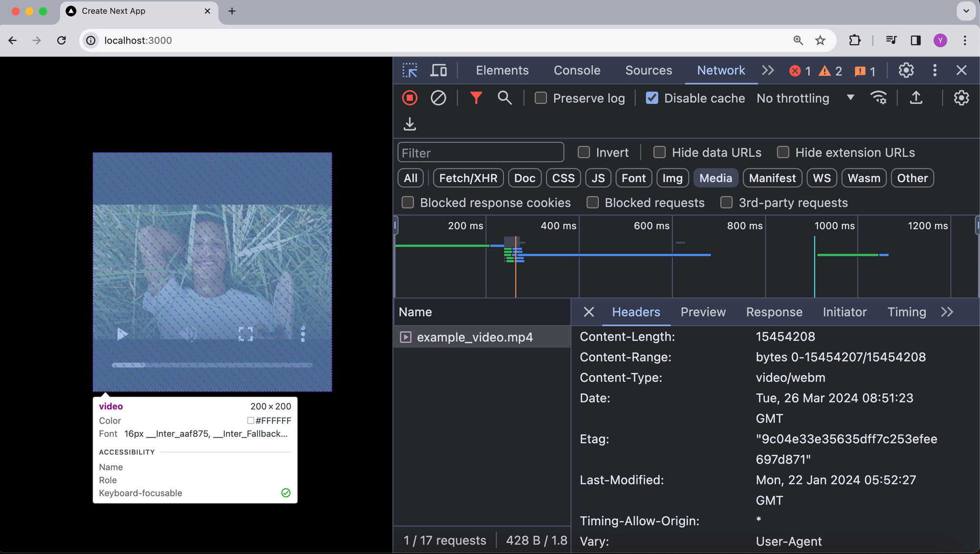Switch to the Sources panel
The image size is (980, 554).
[x=648, y=71]
